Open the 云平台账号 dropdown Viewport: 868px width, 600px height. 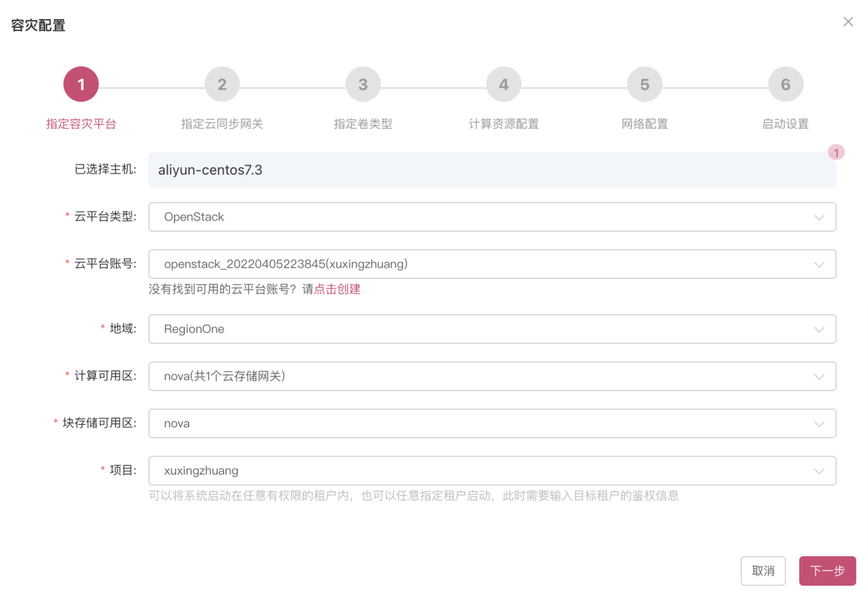click(x=819, y=264)
